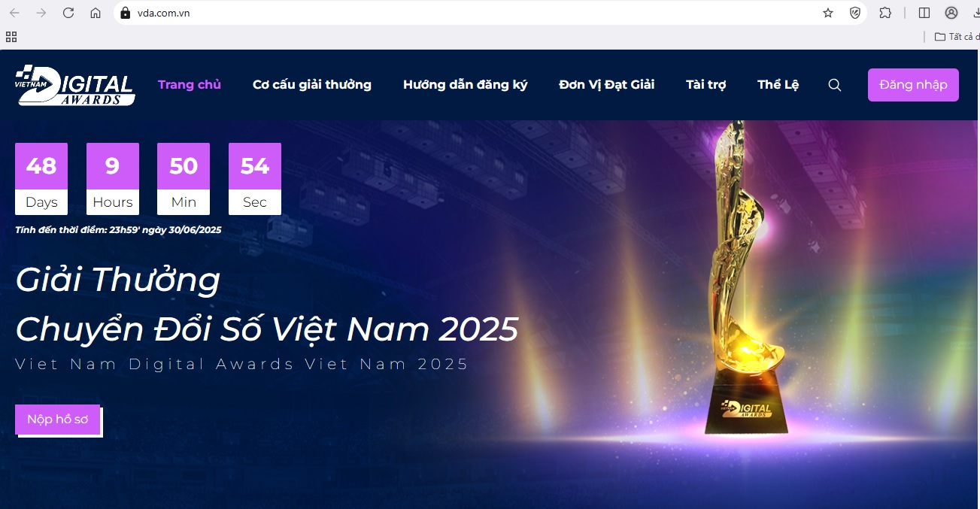Click the shield extension icon

(x=855, y=13)
